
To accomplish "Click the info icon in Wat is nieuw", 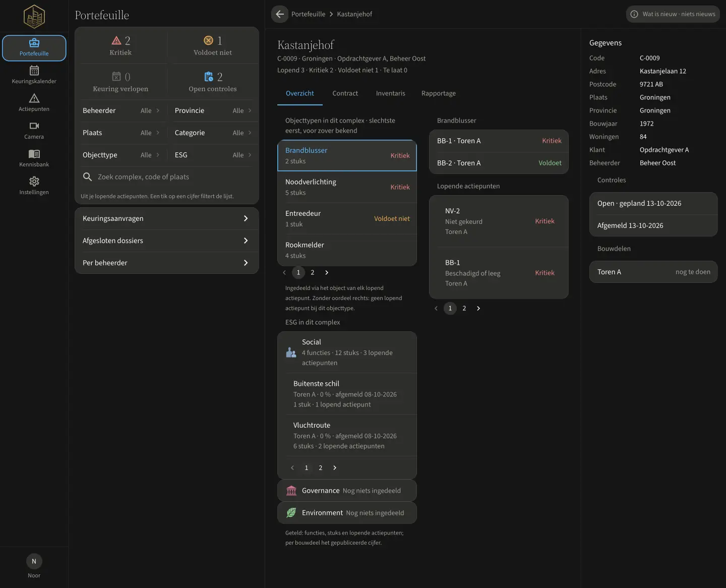I will point(634,14).
